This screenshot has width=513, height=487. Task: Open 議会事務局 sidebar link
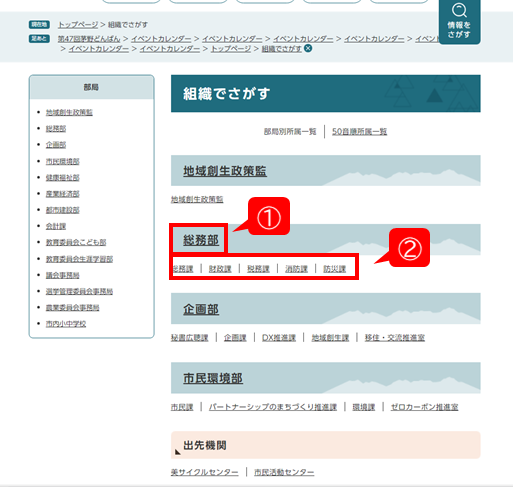click(x=62, y=275)
